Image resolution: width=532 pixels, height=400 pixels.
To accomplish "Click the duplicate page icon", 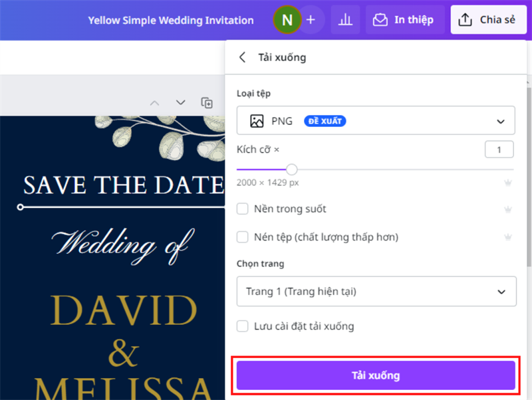I will click(x=207, y=102).
